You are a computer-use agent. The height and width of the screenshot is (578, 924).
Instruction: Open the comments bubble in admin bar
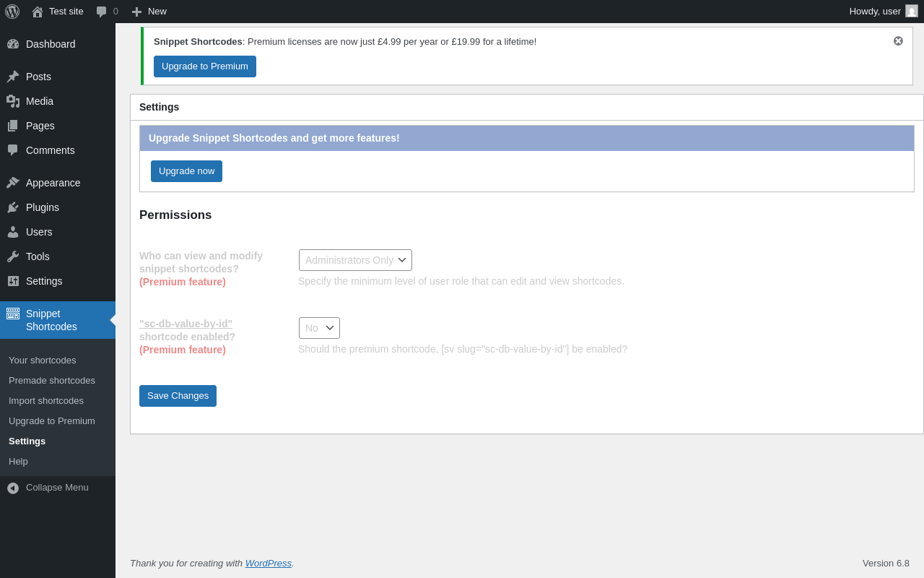[102, 12]
